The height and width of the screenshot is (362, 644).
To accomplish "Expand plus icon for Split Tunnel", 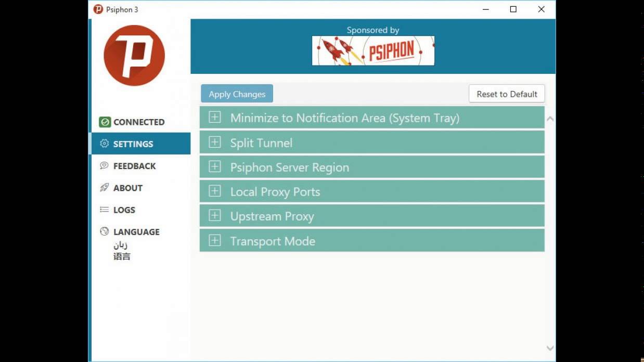I will (x=215, y=142).
